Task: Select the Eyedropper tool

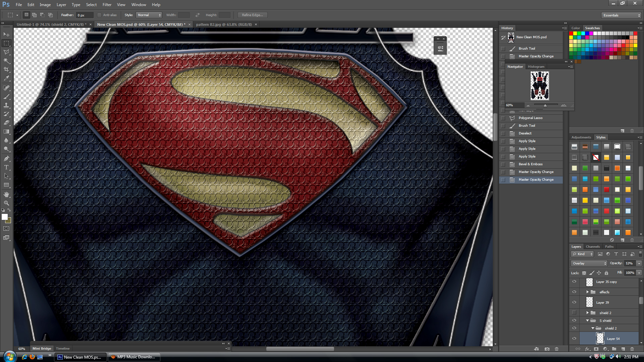Action: (6, 78)
